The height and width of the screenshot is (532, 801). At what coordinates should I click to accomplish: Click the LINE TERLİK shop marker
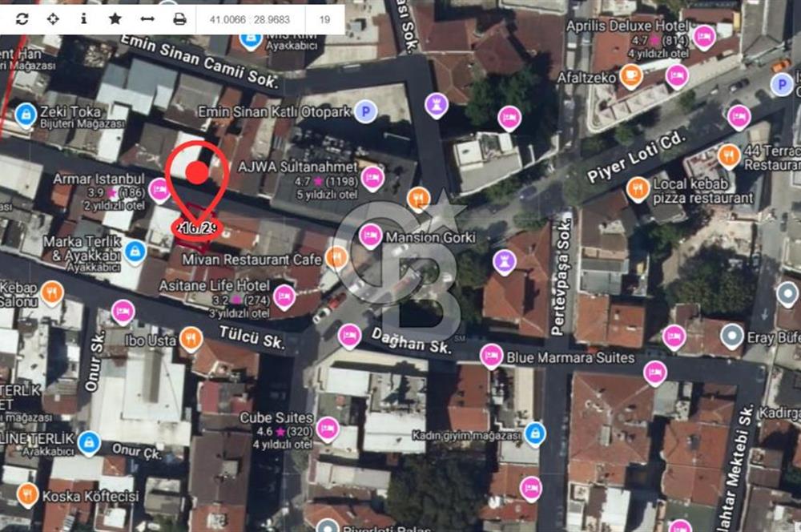pyautogui.click(x=89, y=444)
